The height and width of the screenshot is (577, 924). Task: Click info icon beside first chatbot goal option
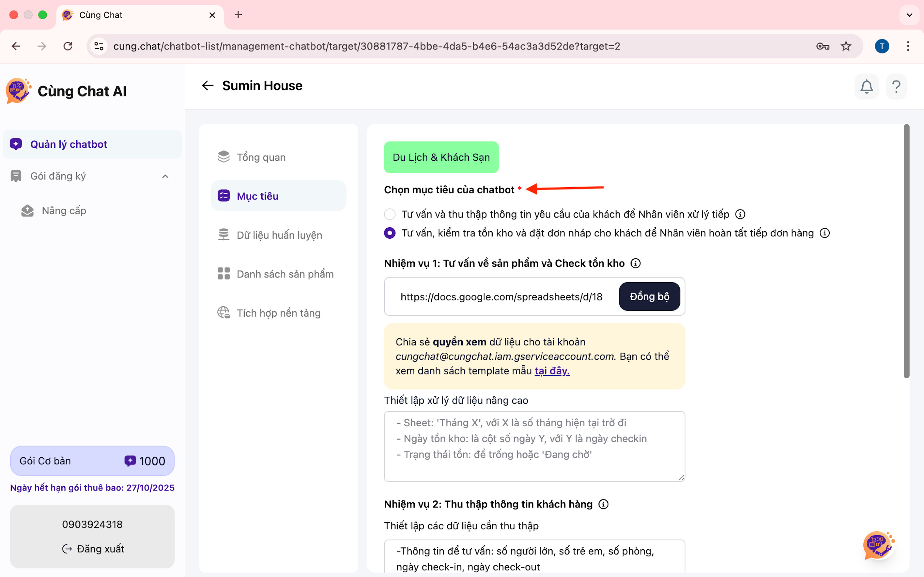point(740,215)
